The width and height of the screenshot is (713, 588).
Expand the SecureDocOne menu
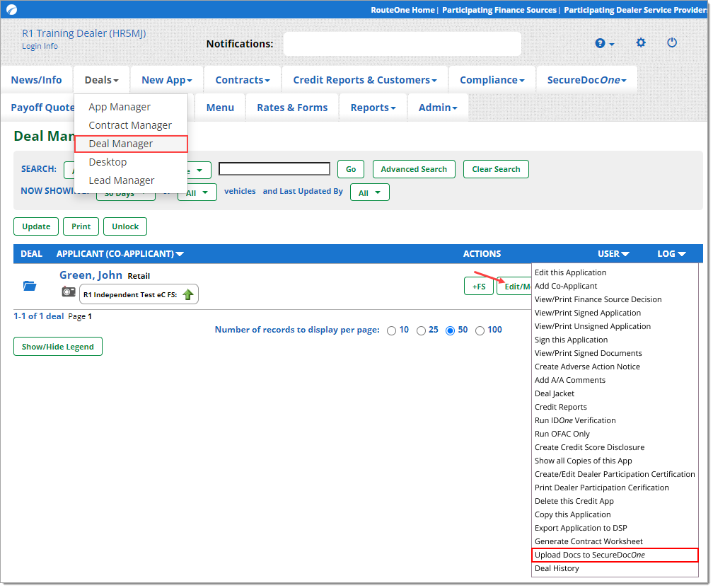[x=588, y=80]
